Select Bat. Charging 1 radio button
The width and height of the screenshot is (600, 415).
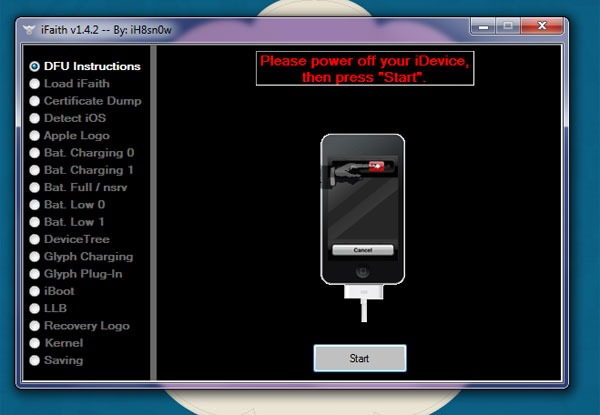click(34, 170)
